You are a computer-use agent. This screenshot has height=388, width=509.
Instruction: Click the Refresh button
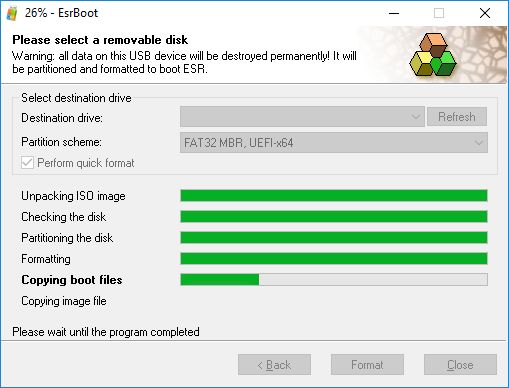pyautogui.click(x=457, y=117)
